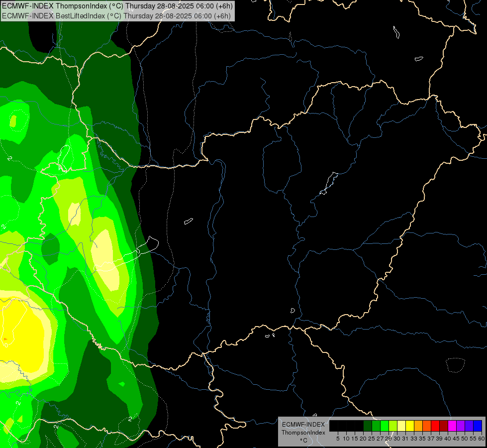487x448 pixels.
Task: Click the violet 50-55 legend swatch
Action: tap(469, 426)
